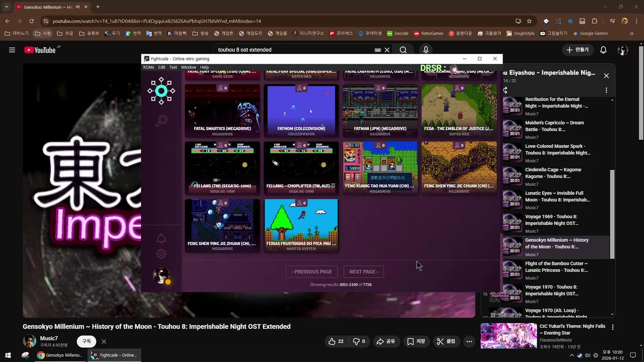The width and height of the screenshot is (644, 362).
Task: Open options for CtC Yukari's Theme video
Action: coord(612,327)
